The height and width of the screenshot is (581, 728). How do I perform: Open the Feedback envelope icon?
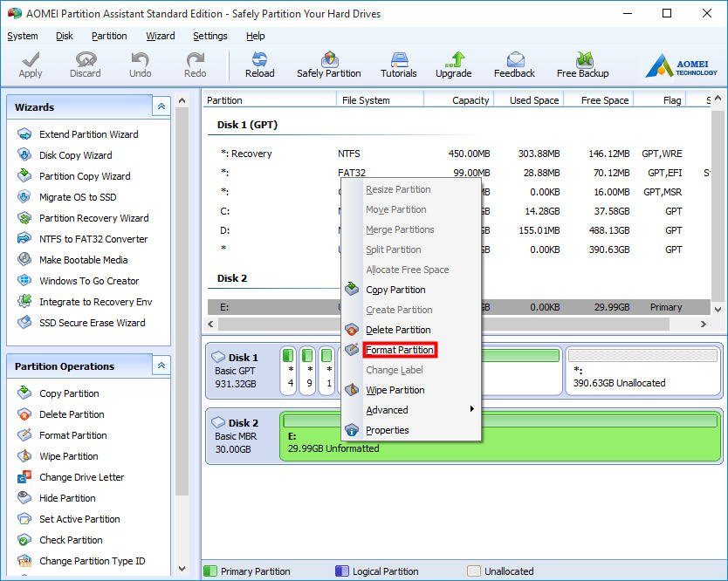click(x=515, y=59)
